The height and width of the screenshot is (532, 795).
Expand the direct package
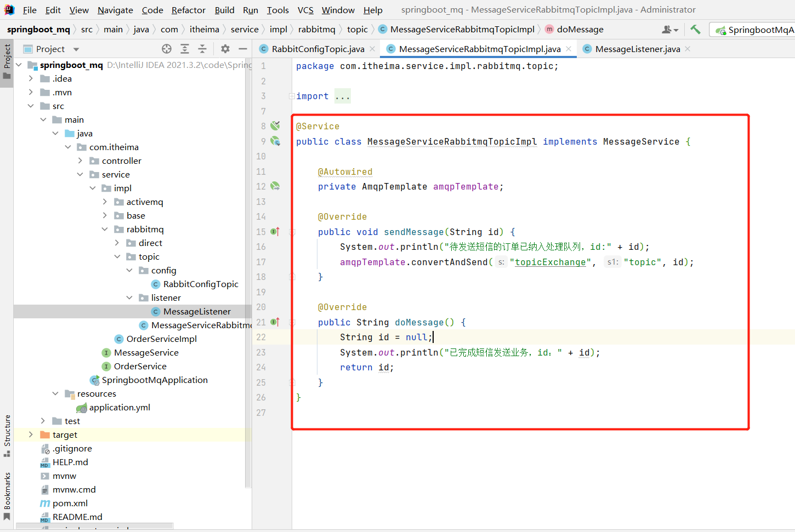[x=117, y=243]
